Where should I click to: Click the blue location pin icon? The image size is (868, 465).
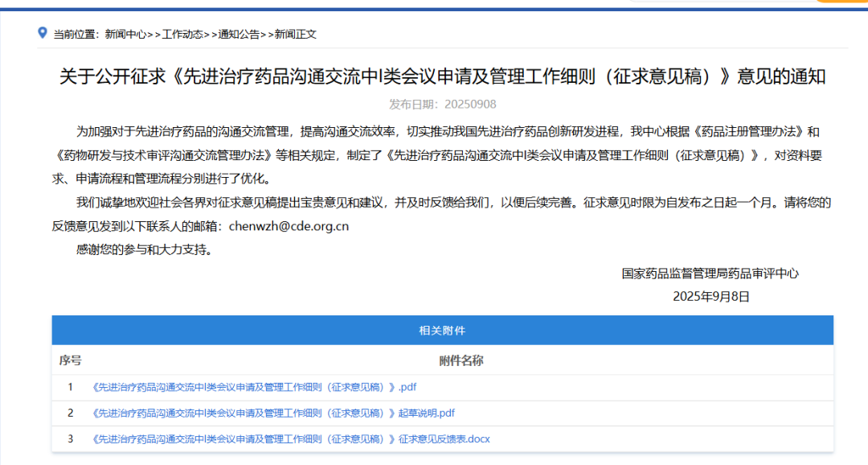(x=43, y=35)
